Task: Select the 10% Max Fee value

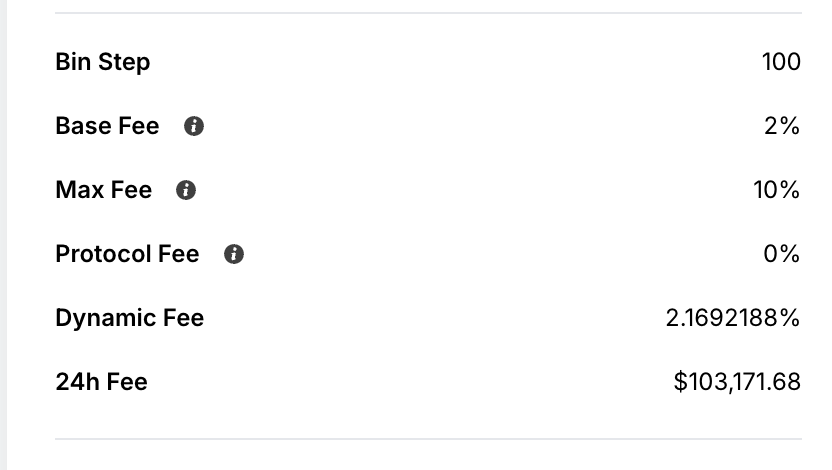Action: click(777, 190)
